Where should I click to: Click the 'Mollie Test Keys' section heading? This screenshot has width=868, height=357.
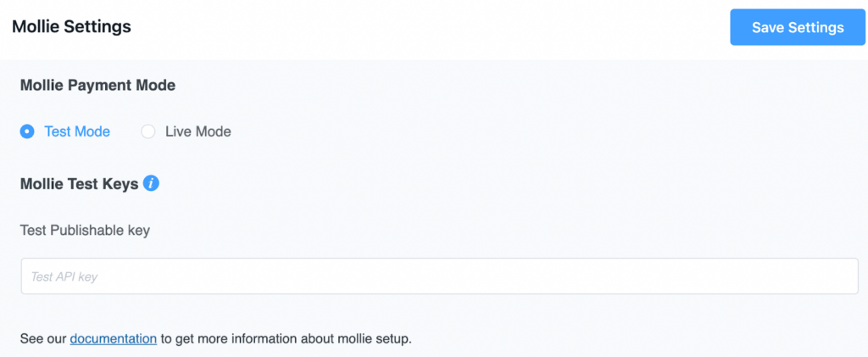[79, 184]
